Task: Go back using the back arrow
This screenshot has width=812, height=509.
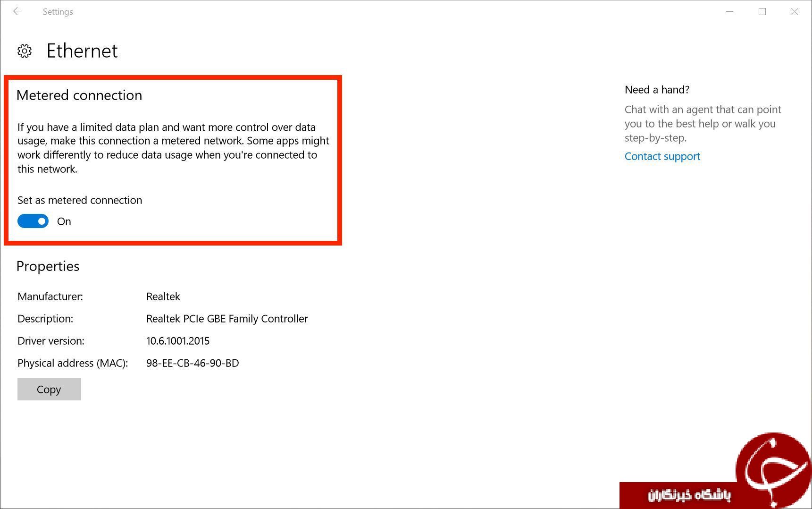Action: [x=17, y=11]
